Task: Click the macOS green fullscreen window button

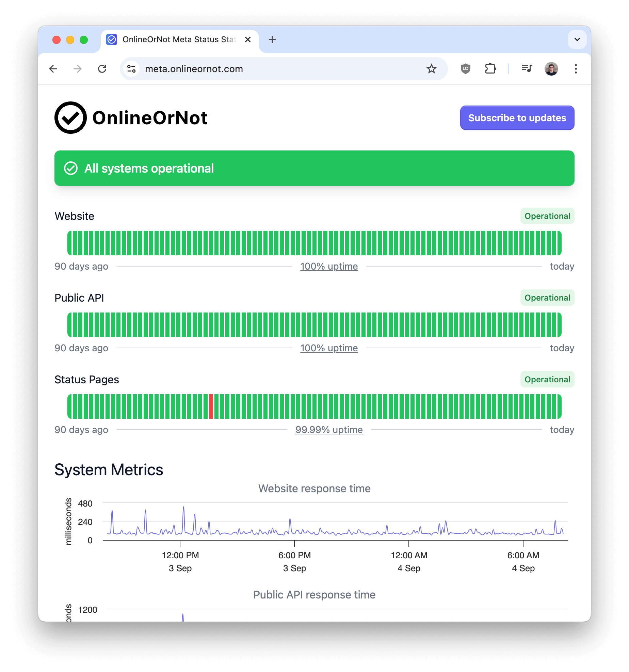Action: coord(84,40)
